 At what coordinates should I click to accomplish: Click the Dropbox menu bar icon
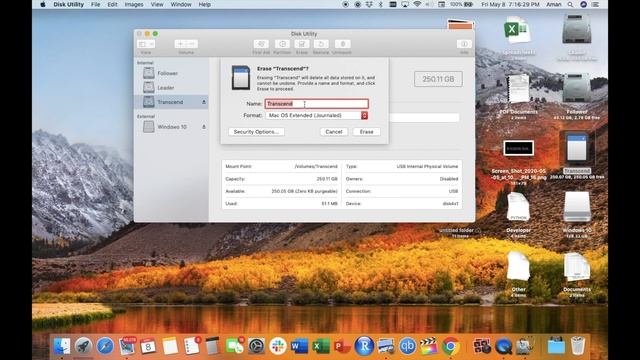coord(369,4)
